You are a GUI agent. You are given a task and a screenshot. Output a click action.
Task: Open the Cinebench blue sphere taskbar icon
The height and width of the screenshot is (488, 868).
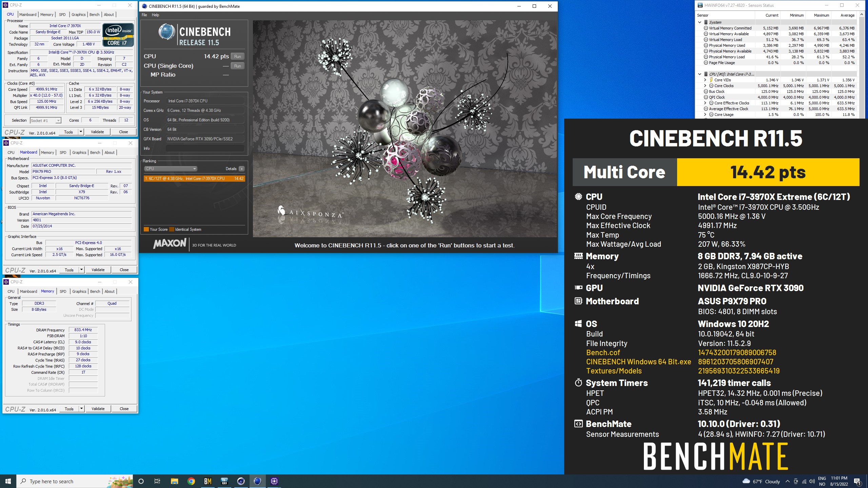(258, 481)
